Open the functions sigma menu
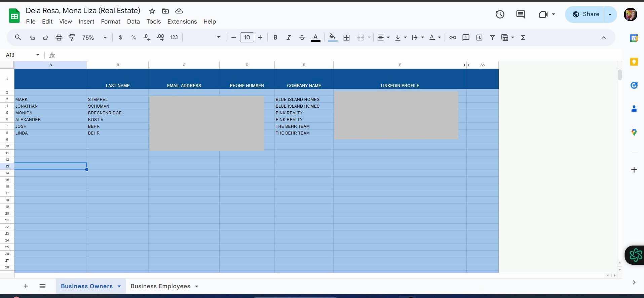The image size is (644, 298). [523, 38]
